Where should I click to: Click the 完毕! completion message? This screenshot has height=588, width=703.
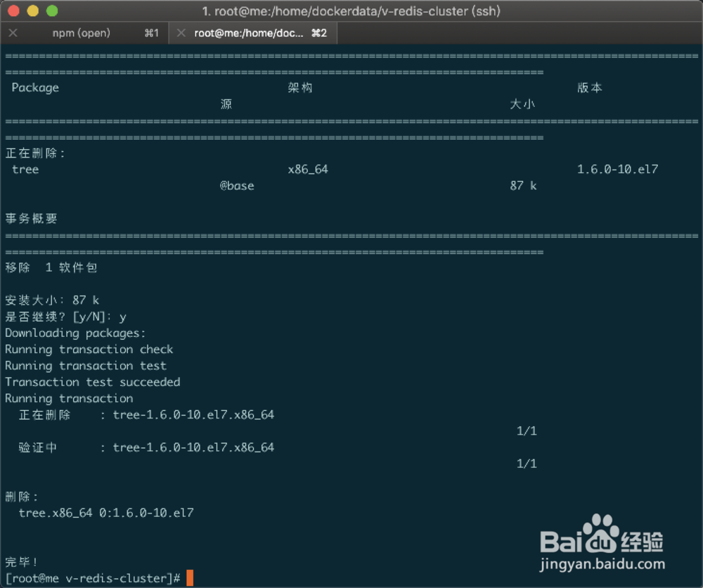coord(18,561)
